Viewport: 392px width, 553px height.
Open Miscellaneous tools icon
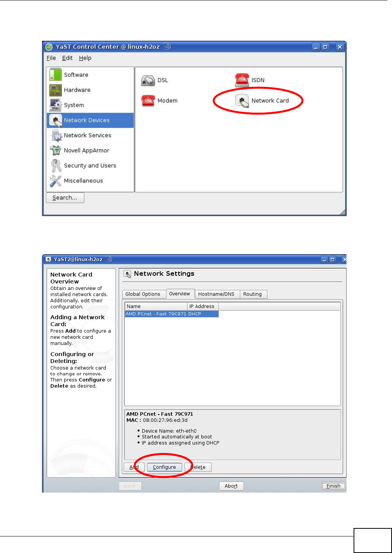coord(55,181)
